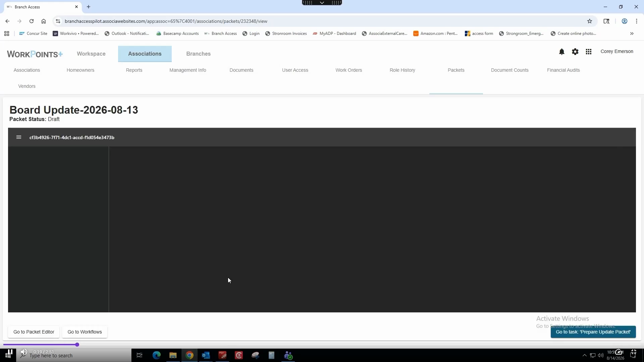Switch to the Branches tab
Viewport: 644px width, 362px height.
pyautogui.click(x=199, y=54)
